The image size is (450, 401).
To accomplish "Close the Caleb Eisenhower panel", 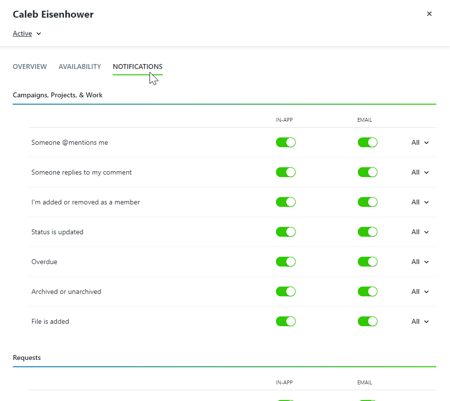I will pyautogui.click(x=429, y=14).
